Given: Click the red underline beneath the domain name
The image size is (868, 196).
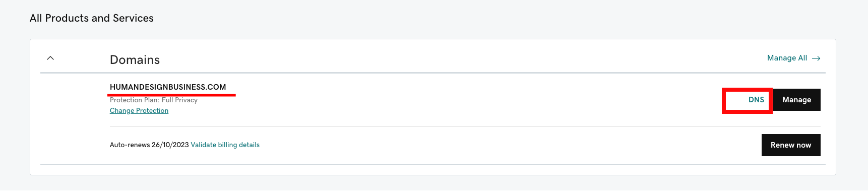Looking at the screenshot, I should (x=171, y=94).
